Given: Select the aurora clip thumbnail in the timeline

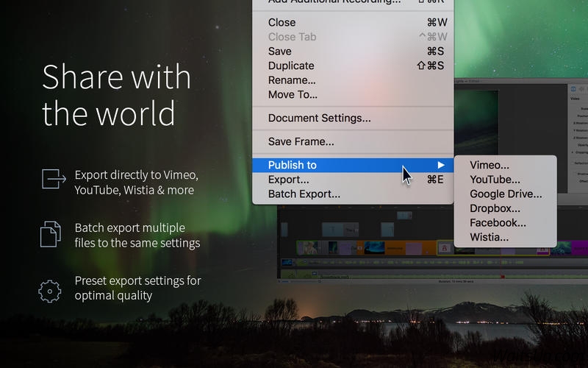Looking at the screenshot, I should pyautogui.click(x=375, y=248).
